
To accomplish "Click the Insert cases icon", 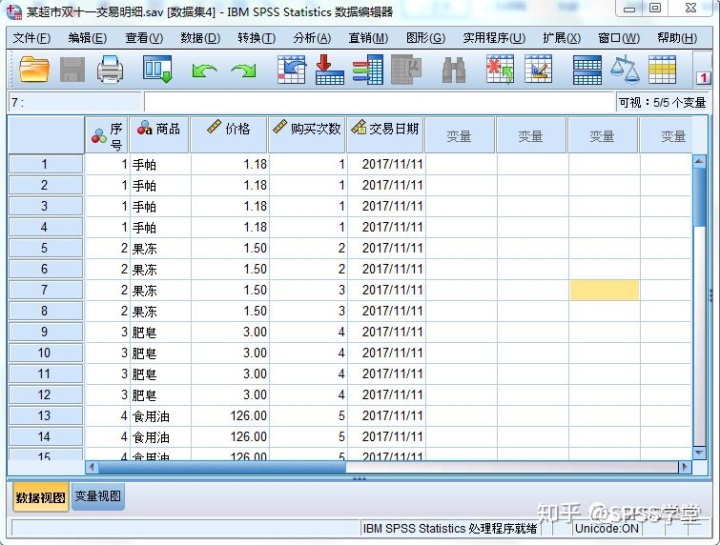I will (x=500, y=69).
